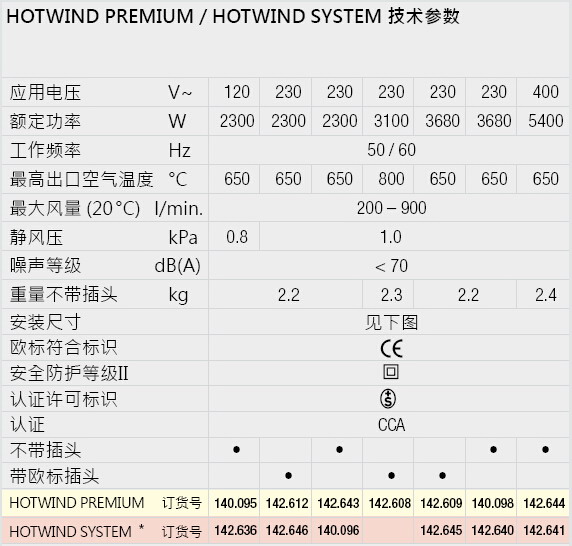Click the 不带插头 dot above order number 142.644
Viewport: 572px width, 546px height.
[545, 450]
